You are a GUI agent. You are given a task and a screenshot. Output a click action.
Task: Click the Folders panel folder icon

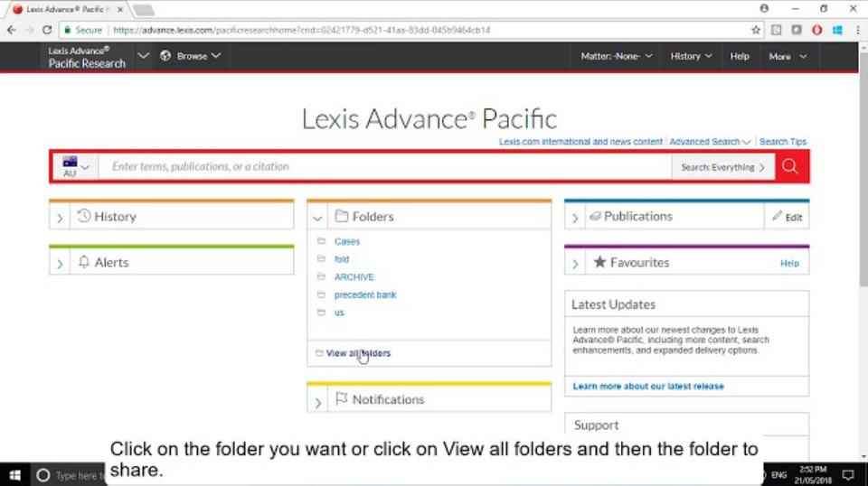(342, 216)
